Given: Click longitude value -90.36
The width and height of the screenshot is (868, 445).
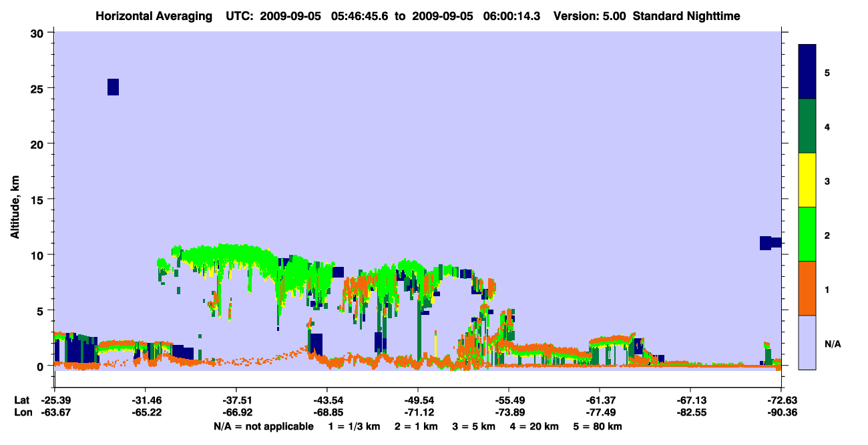Looking at the screenshot, I should pyautogui.click(x=781, y=413).
